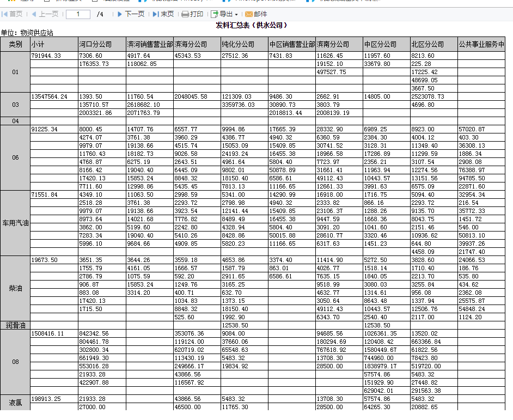Click subtotal value 198913.25
Screen dimensions: 513x420
click(46, 399)
